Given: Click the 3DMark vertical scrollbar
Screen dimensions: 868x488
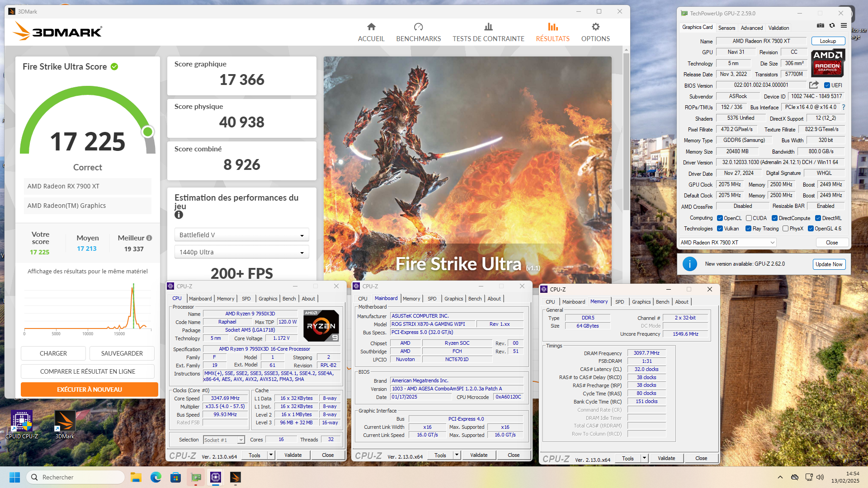Looking at the screenshot, I should [626, 131].
